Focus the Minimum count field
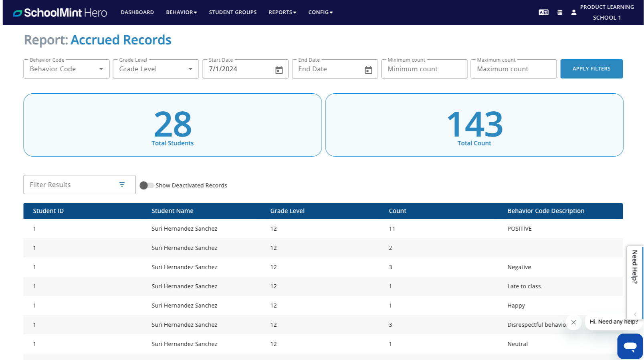Screen dimensions: 644x360 tap(424, 69)
